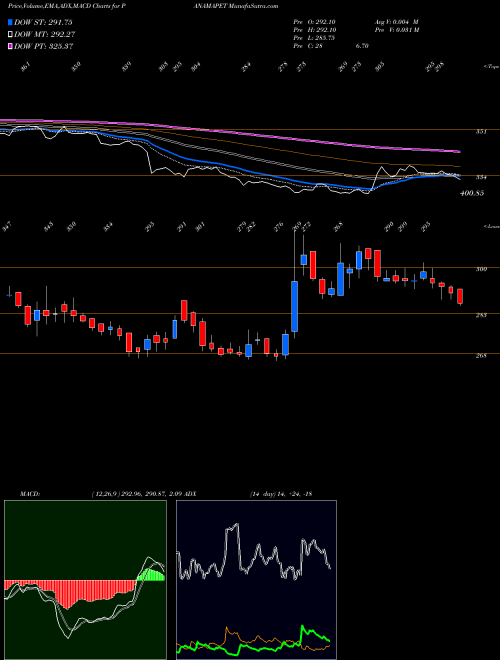Screen dimensions: 500x660
Task: Click the 'Pre L: 285.75' low value
Action: 314,38
